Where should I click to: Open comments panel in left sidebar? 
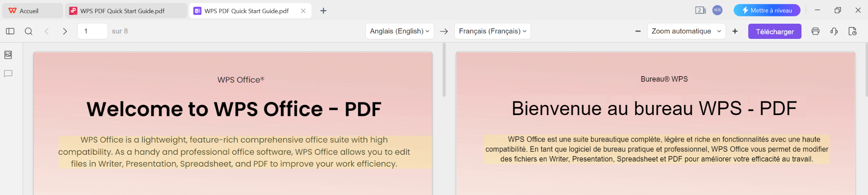[x=8, y=74]
